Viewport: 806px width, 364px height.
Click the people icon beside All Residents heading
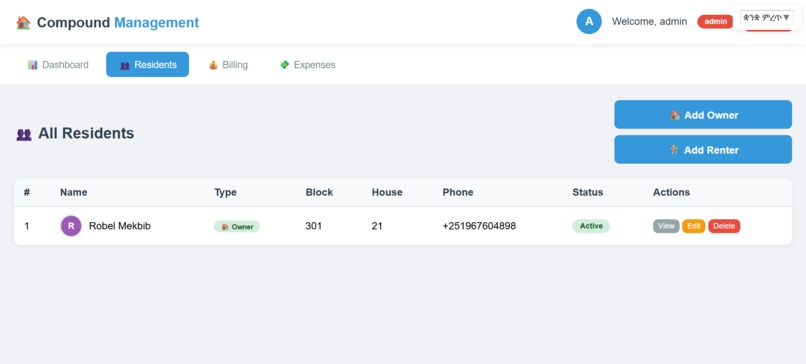coord(24,135)
